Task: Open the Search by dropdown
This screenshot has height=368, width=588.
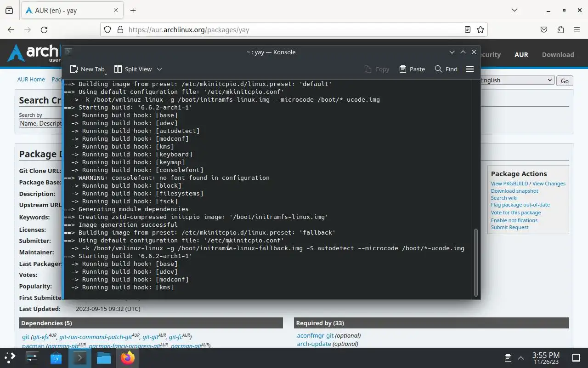Action: click(40, 123)
